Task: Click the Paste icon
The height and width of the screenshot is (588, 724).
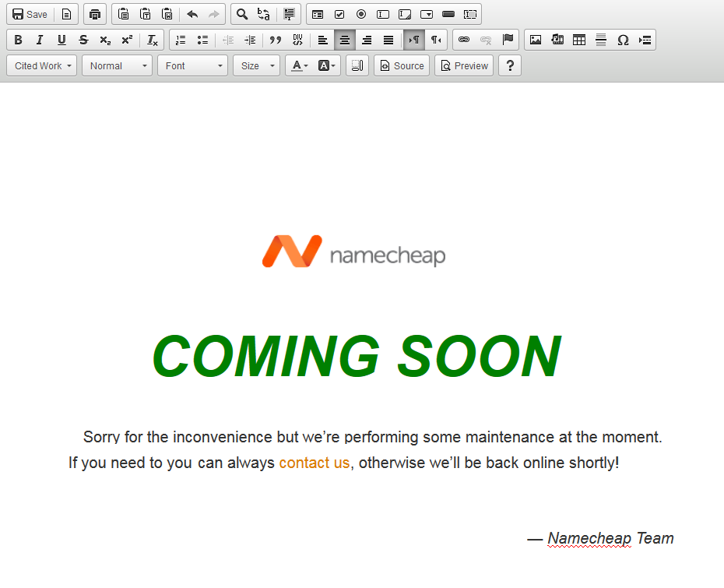Action: click(123, 14)
